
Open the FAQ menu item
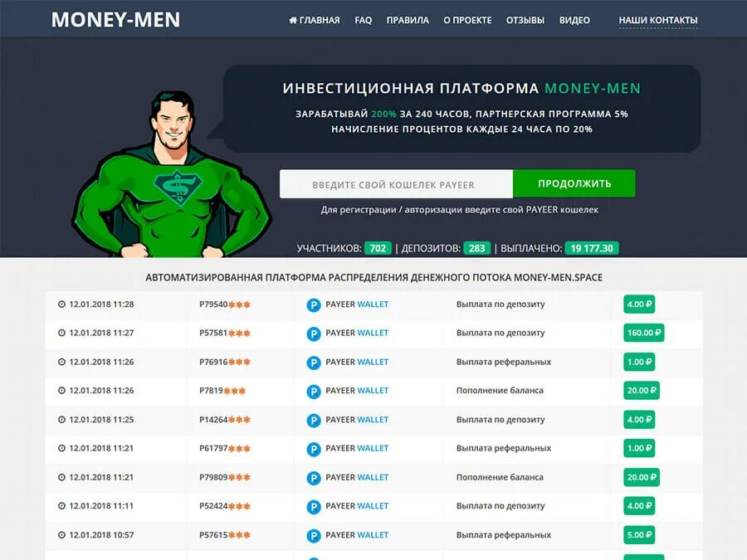pos(363,20)
